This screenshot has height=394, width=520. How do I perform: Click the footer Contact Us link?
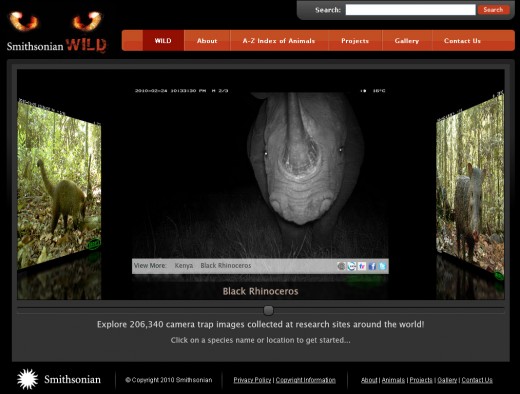coord(477,380)
